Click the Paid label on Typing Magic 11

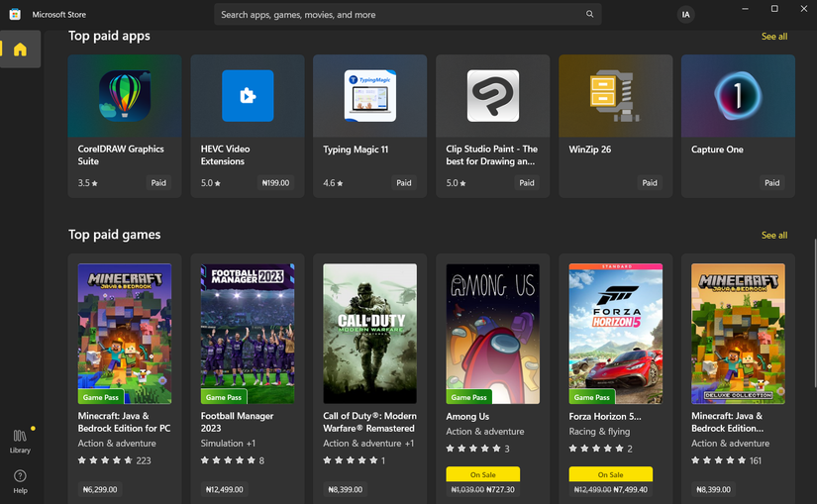point(404,183)
